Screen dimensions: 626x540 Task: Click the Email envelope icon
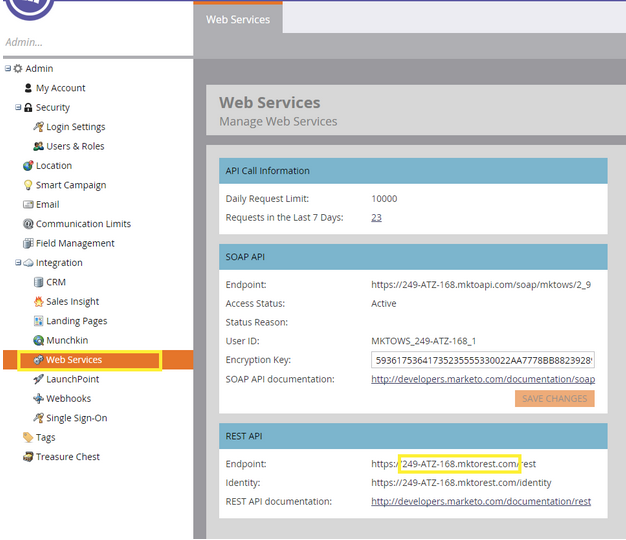(x=28, y=205)
